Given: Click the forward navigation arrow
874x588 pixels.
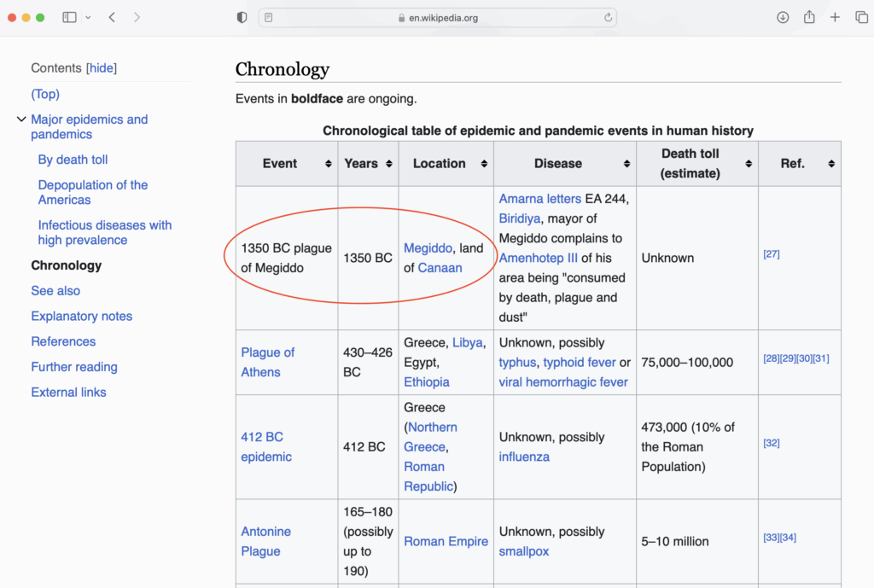Looking at the screenshot, I should coord(137,18).
